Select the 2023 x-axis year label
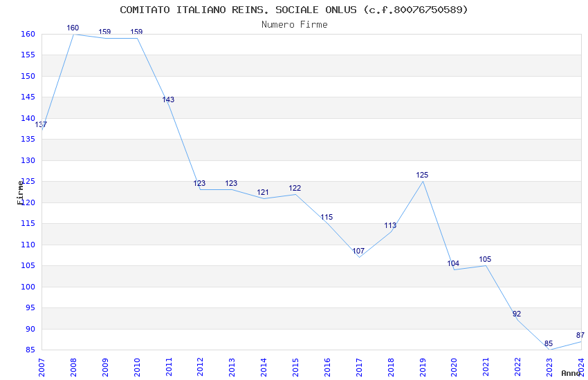This screenshot has height=380, width=588. tap(549, 368)
